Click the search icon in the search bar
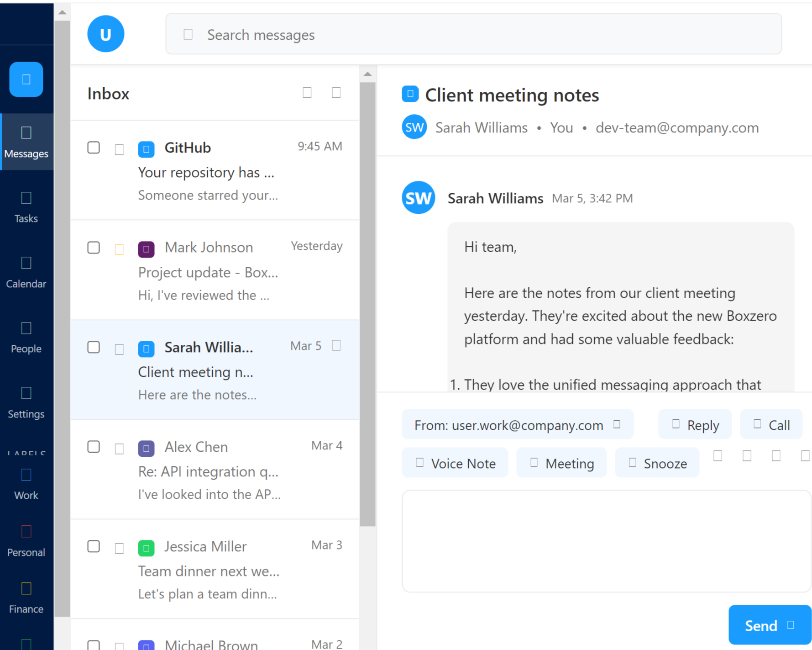 pos(188,34)
